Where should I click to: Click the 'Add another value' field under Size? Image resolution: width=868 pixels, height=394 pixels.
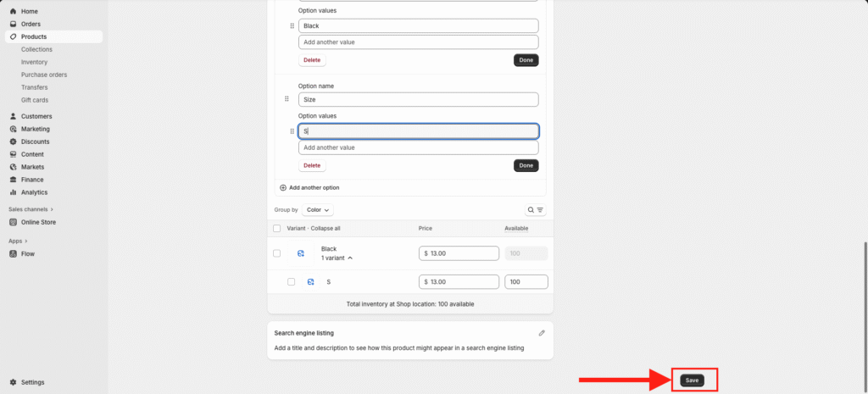(418, 147)
